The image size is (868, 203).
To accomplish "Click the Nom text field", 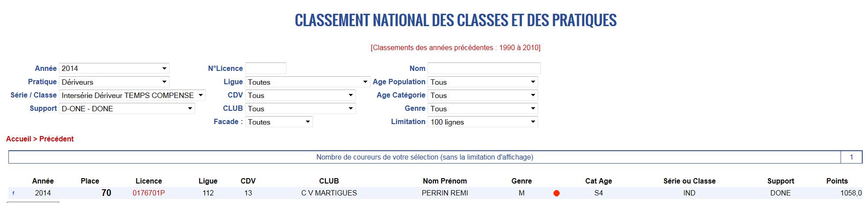I will pyautogui.click(x=484, y=68).
